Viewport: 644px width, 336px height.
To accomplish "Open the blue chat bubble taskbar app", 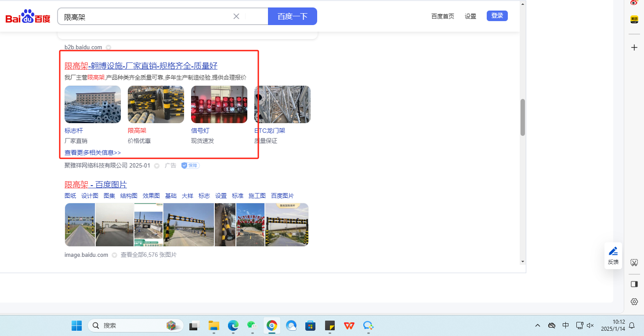I will coord(368,325).
